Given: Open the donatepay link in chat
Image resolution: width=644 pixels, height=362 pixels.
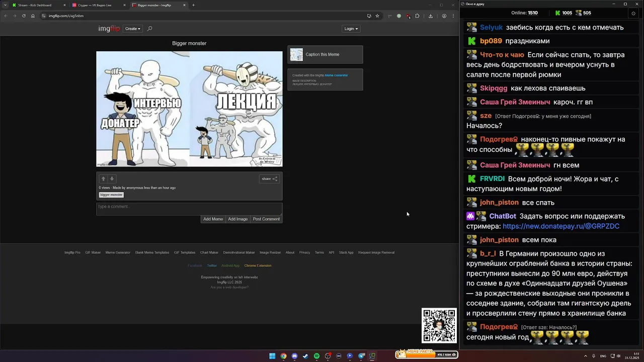Looking at the screenshot, I should point(561,226).
